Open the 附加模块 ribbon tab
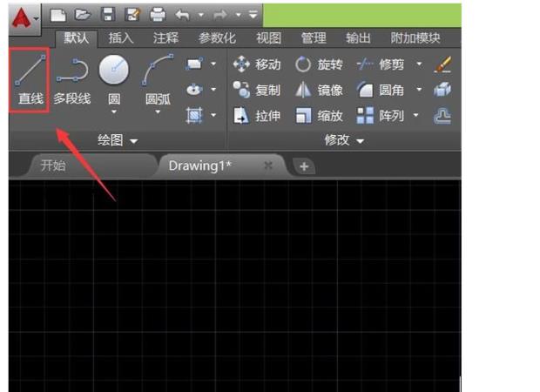The width and height of the screenshot is (540, 392). (x=415, y=37)
